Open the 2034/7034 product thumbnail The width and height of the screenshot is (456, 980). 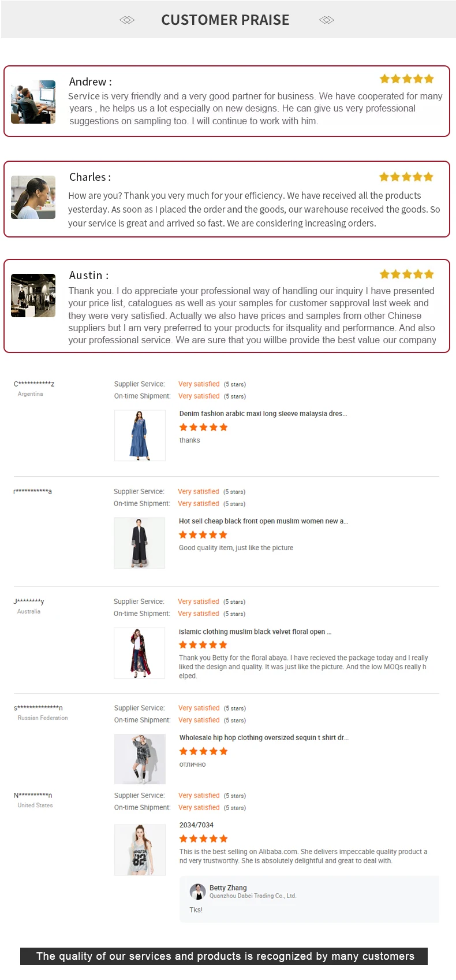(140, 849)
